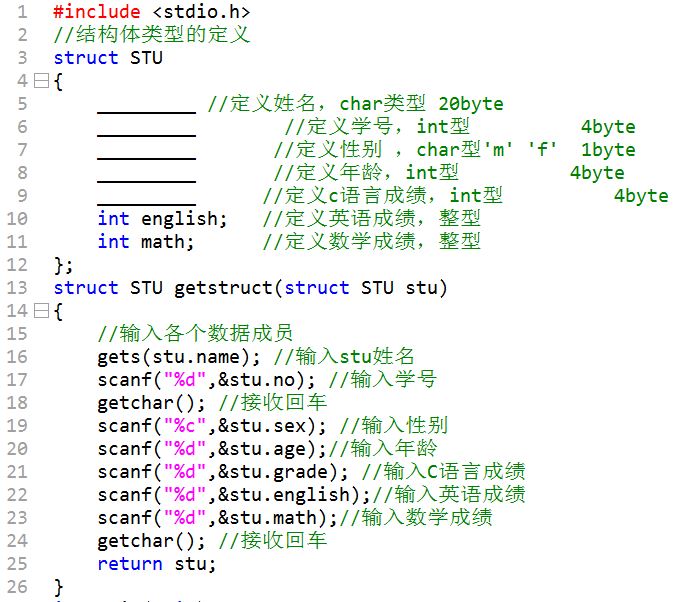Click the getstruct function name
Screen dimensions: 683x602
click(223, 288)
